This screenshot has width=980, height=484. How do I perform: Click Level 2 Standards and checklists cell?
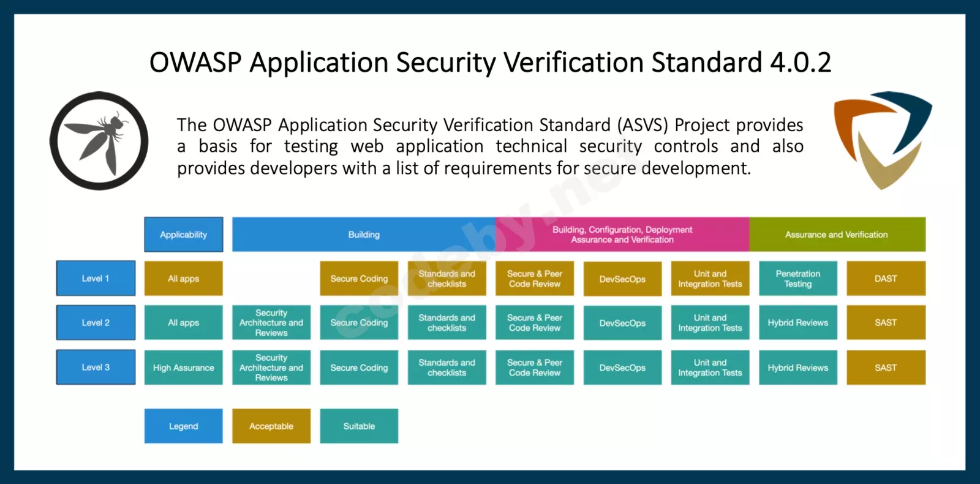click(447, 323)
